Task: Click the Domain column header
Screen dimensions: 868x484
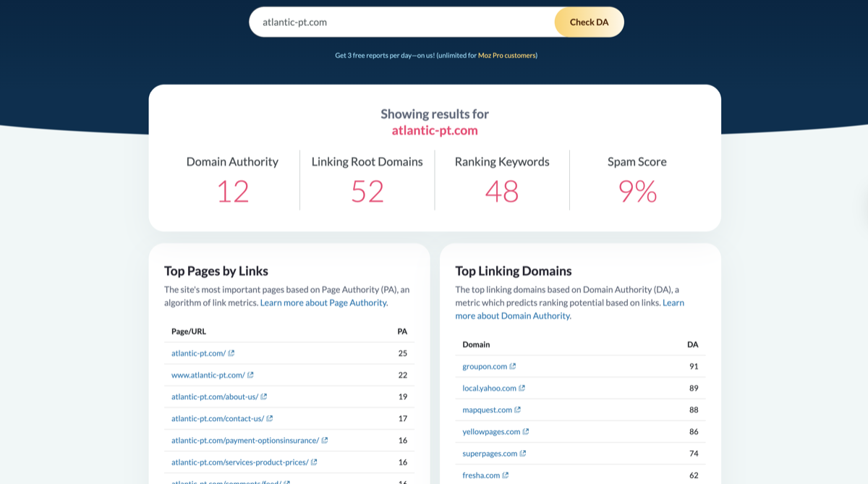Action: click(x=476, y=344)
